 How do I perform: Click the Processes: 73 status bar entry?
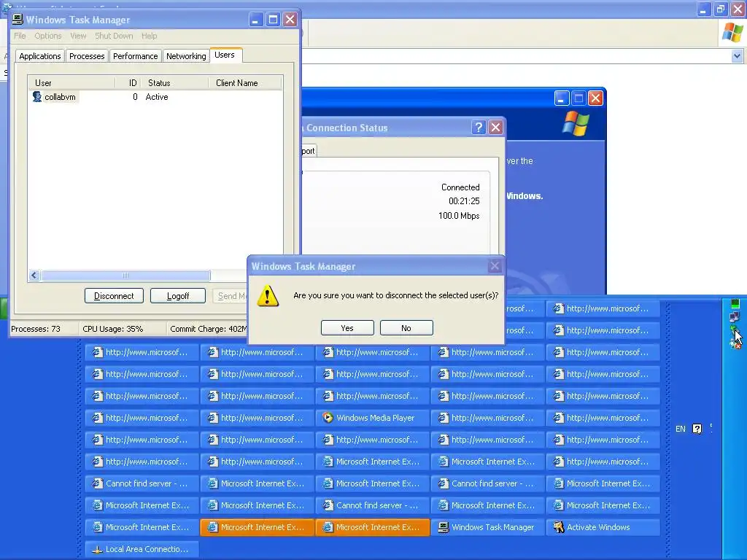tap(36, 329)
